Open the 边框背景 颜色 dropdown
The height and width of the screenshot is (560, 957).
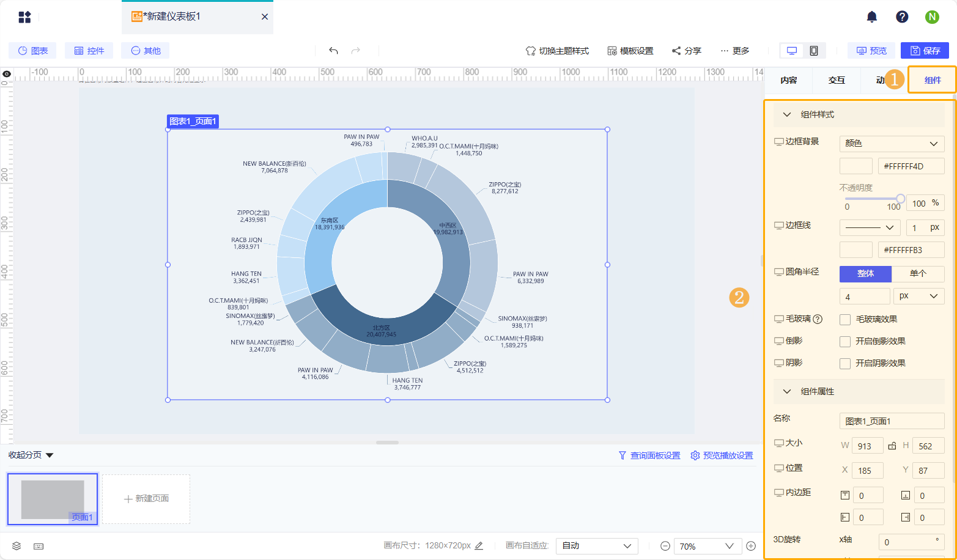[892, 144]
